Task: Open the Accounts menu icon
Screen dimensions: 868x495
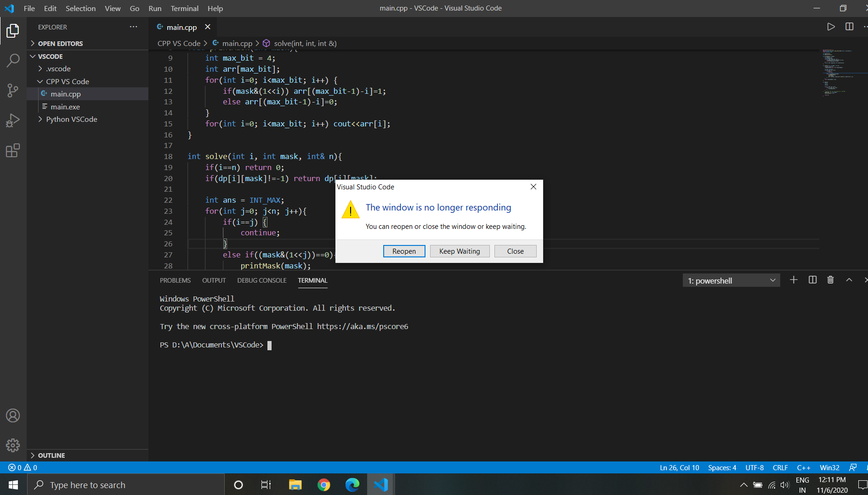Action: [13, 415]
